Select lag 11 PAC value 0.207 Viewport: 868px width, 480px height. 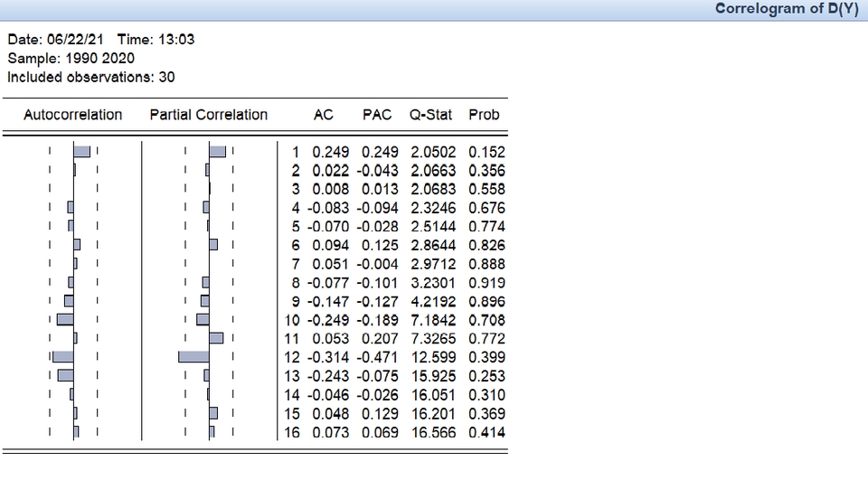(x=380, y=339)
